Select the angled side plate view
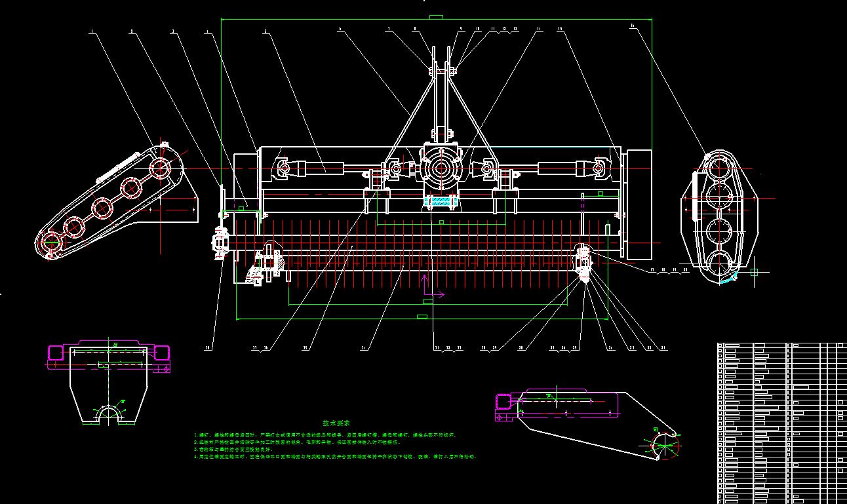The height and width of the screenshot is (504, 847). [587, 425]
